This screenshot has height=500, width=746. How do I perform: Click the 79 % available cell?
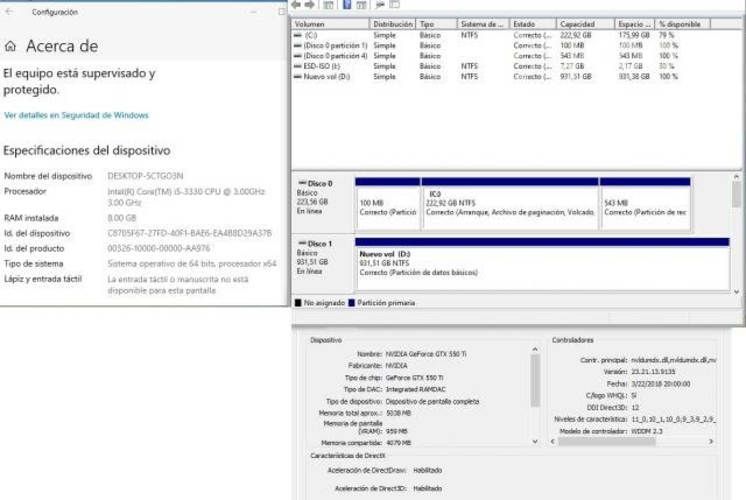click(x=667, y=35)
